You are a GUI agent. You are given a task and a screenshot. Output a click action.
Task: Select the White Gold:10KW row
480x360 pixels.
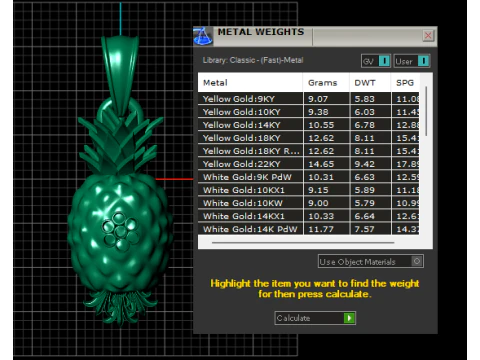309,203
